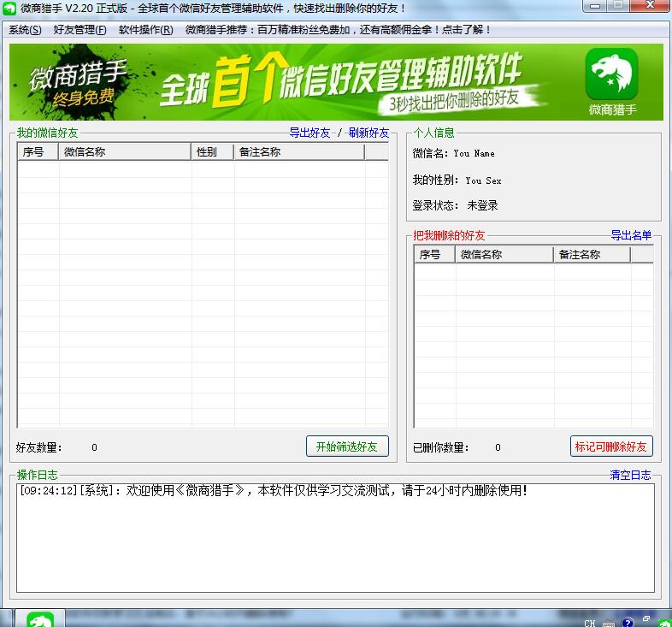Click 清空日志 link

click(x=630, y=476)
